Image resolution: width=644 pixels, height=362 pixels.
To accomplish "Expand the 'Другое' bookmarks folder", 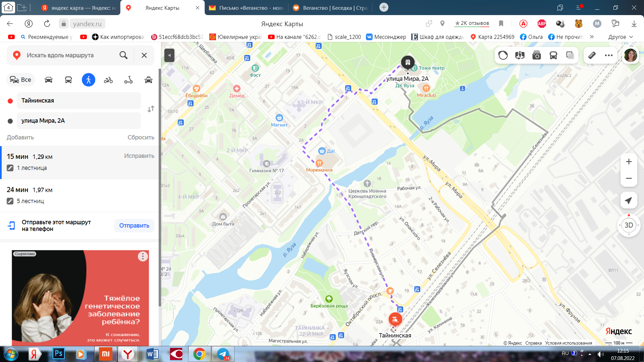I will tap(620, 37).
